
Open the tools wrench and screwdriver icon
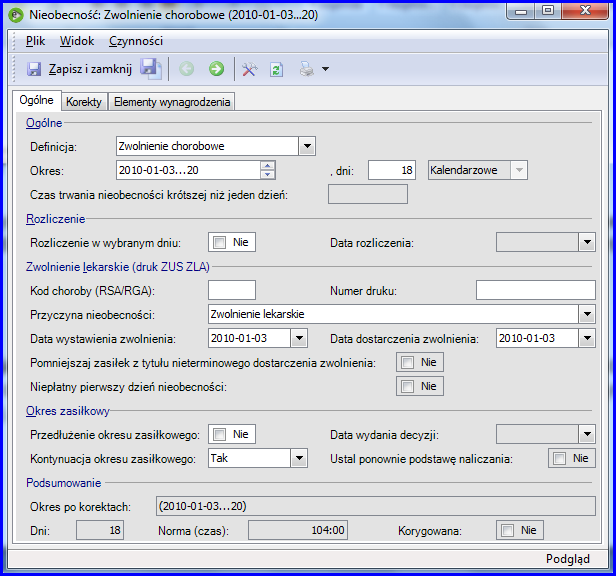click(249, 69)
